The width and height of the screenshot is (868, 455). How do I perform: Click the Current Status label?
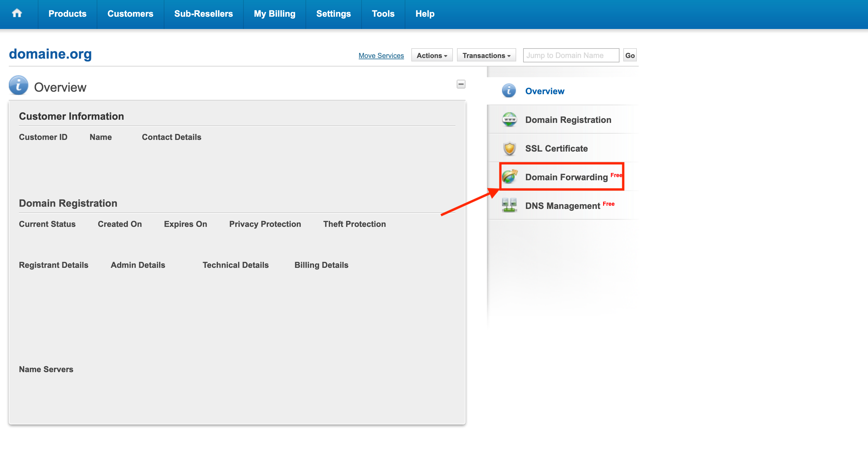tap(47, 224)
